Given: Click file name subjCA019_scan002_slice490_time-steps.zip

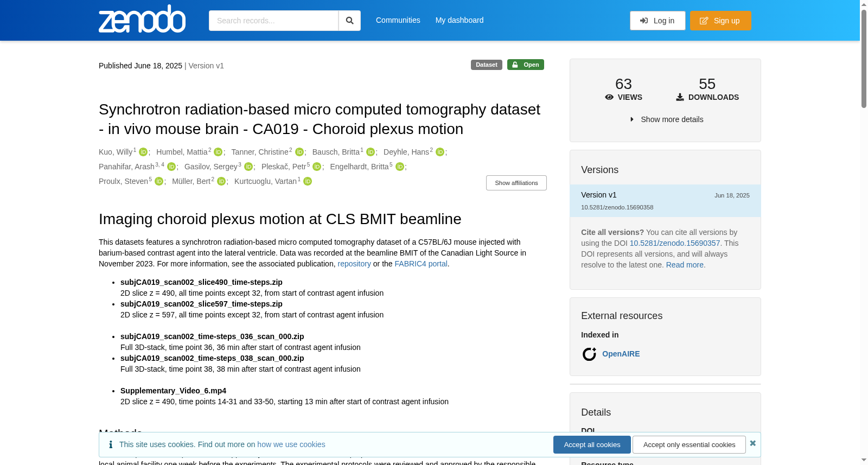Looking at the screenshot, I should pyautogui.click(x=201, y=282).
